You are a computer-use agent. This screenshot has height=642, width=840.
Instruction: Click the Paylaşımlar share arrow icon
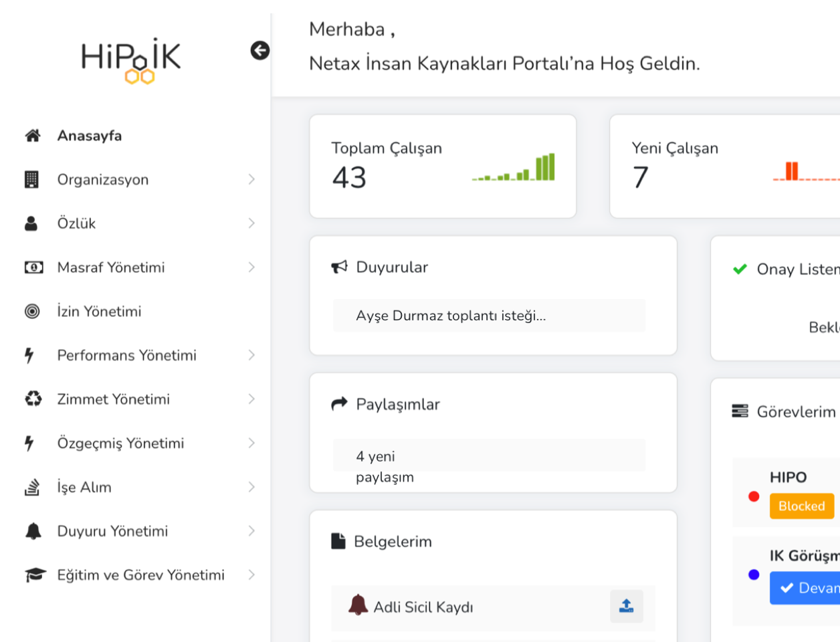[340, 403]
